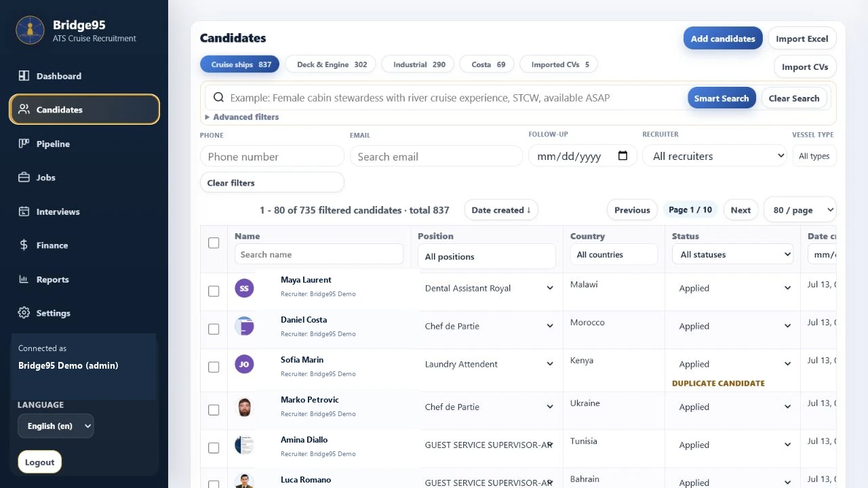Click the Finance dollar icon
Screen dimensions: 868x488
tap(24, 245)
